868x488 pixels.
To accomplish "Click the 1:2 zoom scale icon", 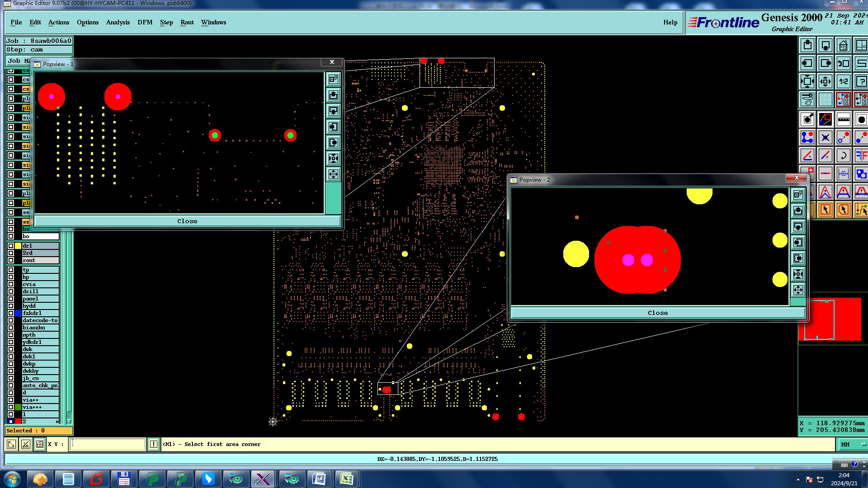I will (843, 82).
